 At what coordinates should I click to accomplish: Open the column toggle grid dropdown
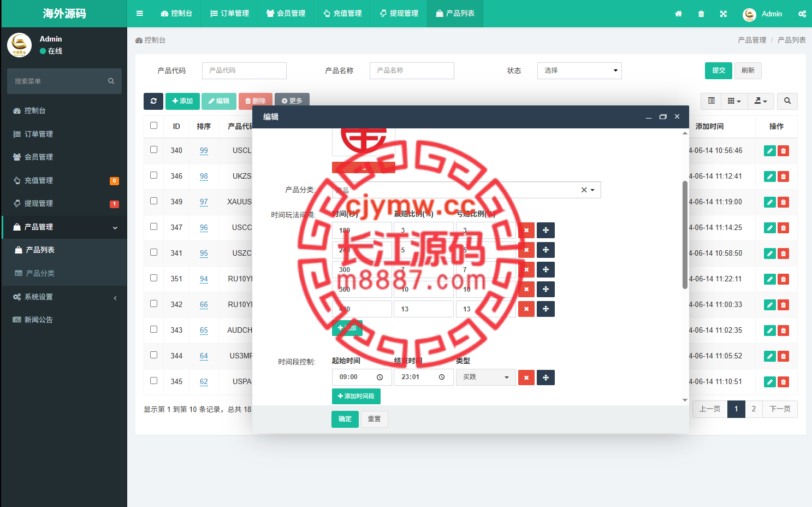pos(734,101)
